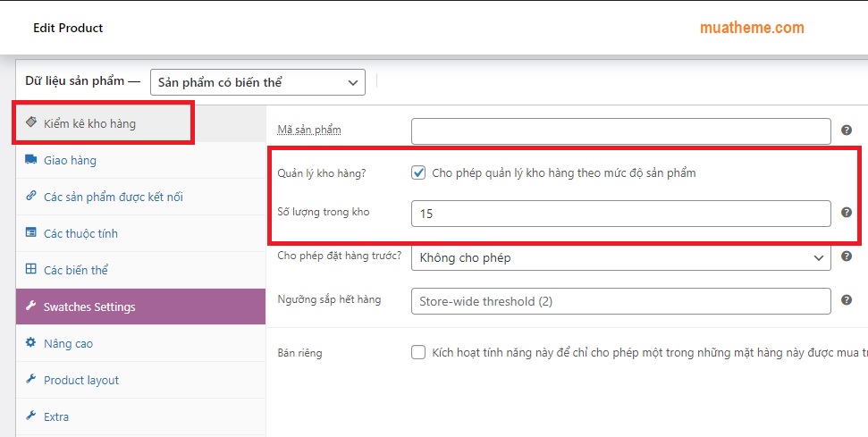Expand the Cho phép đặt hàng trước dropdown
The width and height of the screenshot is (868, 437).
click(620, 257)
